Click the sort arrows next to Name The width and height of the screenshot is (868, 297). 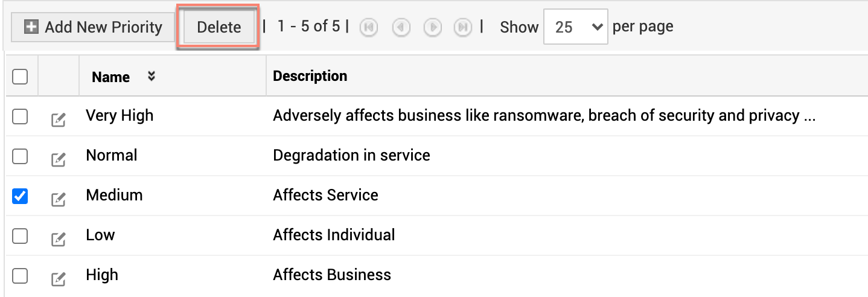(x=152, y=76)
